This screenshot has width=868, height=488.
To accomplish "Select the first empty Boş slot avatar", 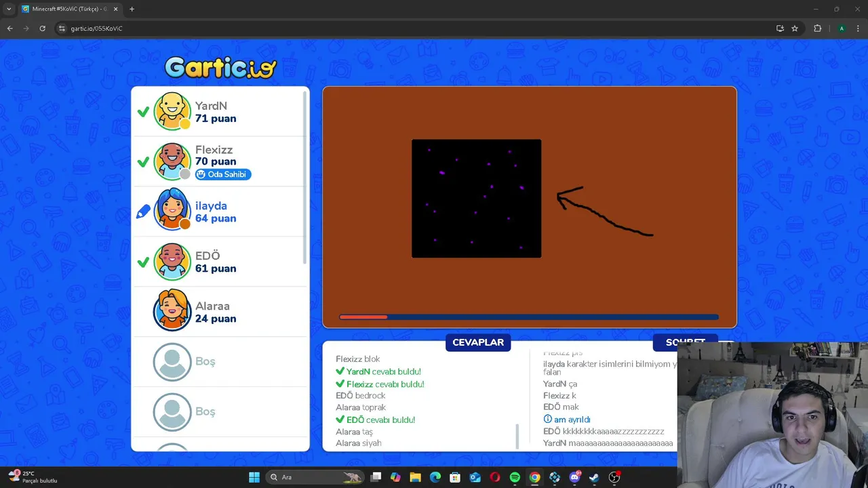I will 172,362.
